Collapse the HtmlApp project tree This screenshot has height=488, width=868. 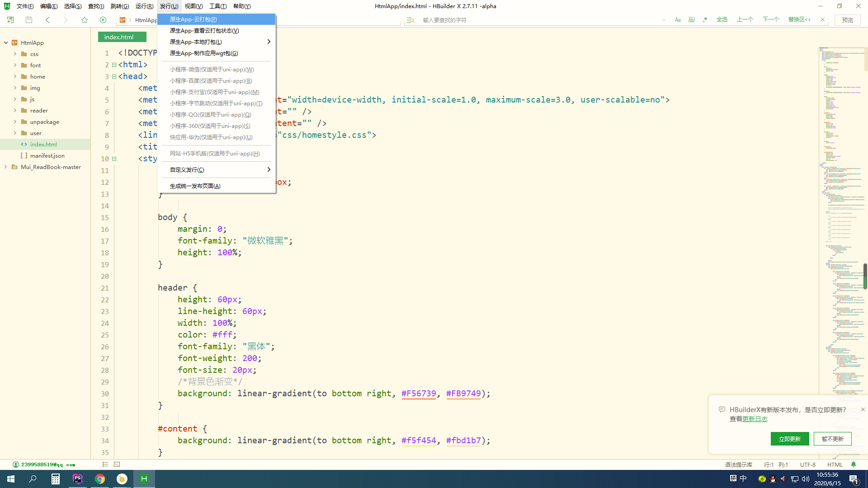pos(6,43)
